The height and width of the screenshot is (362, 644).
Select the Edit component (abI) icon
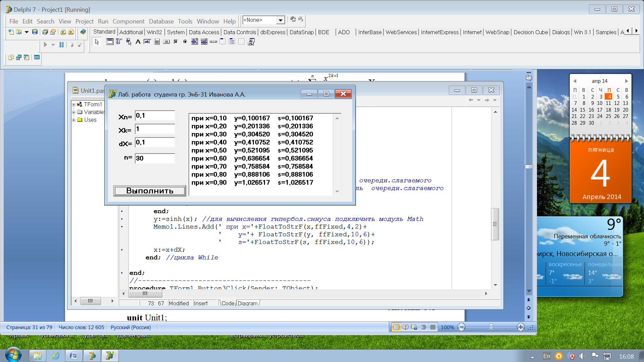[x=147, y=42]
